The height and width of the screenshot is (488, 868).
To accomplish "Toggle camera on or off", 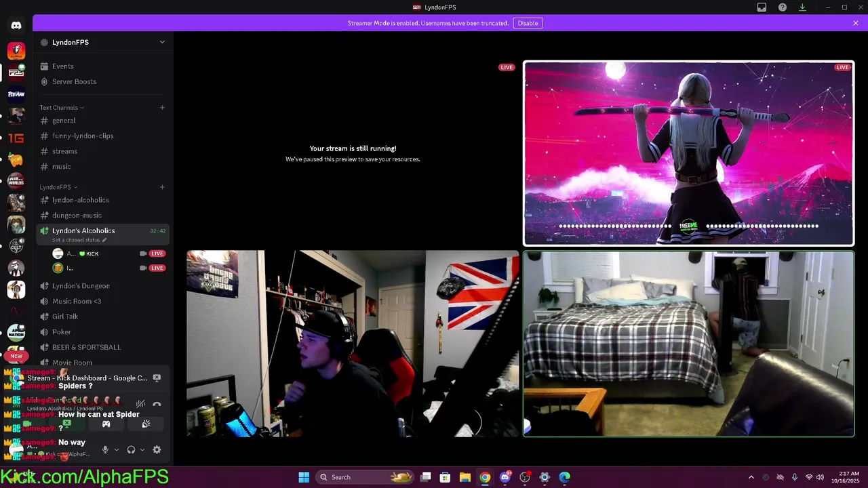I will coord(27,424).
